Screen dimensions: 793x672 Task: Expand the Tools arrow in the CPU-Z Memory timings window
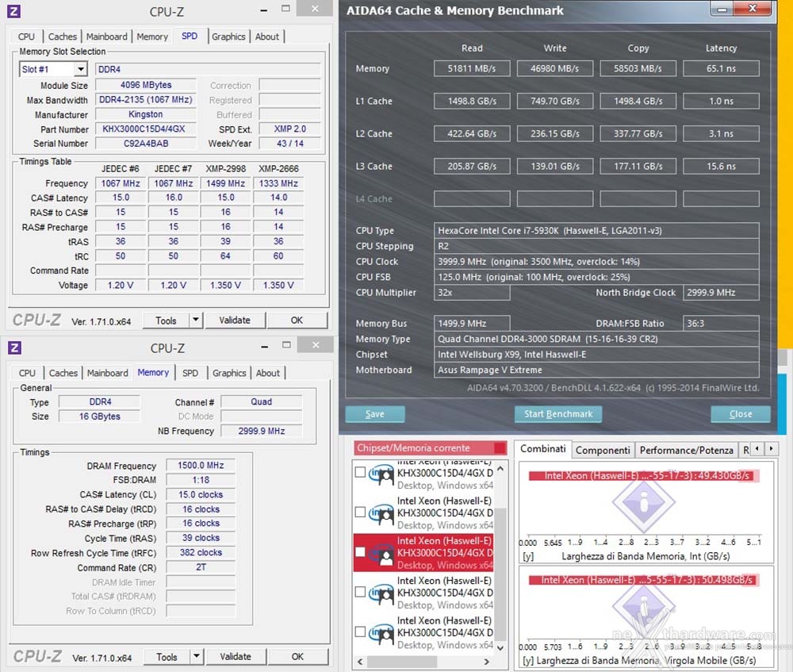coord(196,657)
